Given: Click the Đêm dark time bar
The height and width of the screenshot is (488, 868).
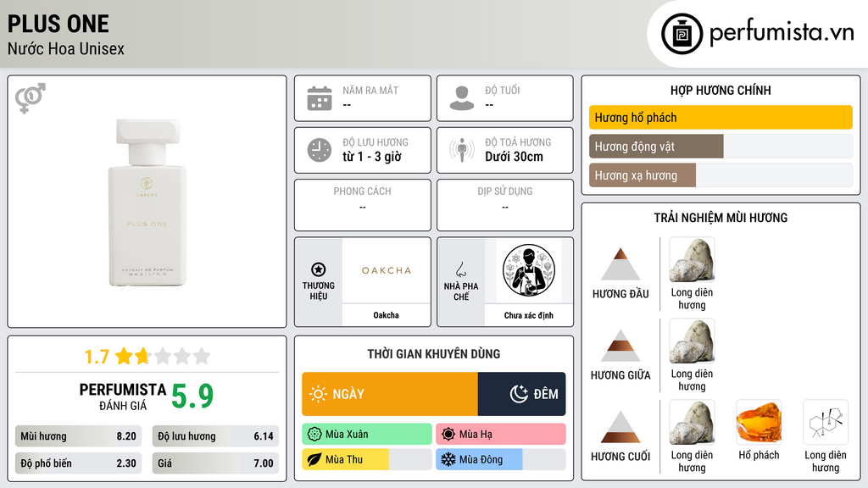Looking at the screenshot, I should (521, 394).
